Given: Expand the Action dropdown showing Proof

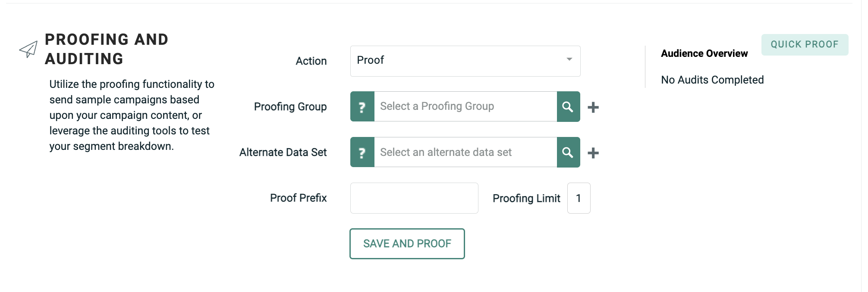Looking at the screenshot, I should (x=465, y=61).
